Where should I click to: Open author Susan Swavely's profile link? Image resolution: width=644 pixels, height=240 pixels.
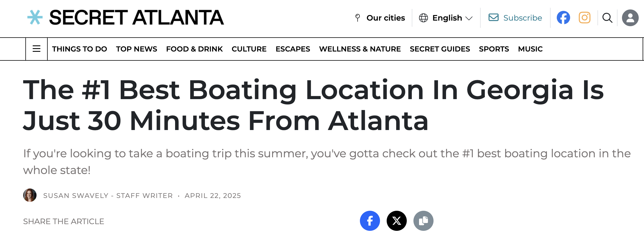coord(76,196)
